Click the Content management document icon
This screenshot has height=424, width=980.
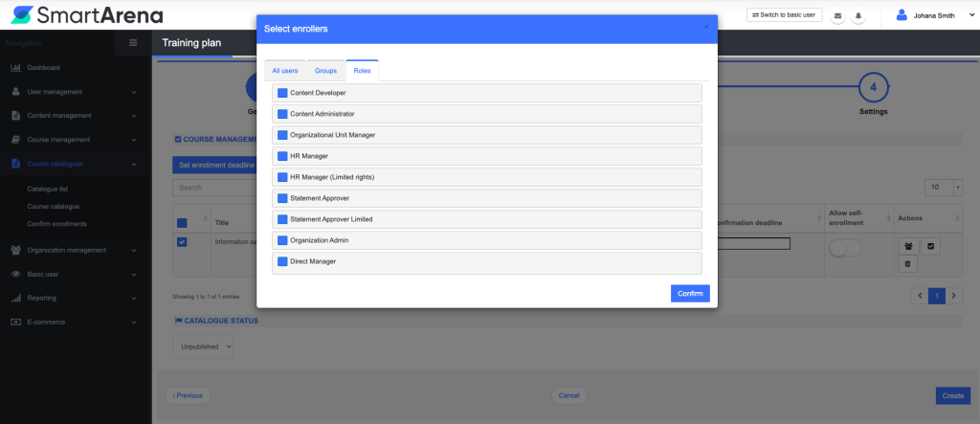(15, 116)
